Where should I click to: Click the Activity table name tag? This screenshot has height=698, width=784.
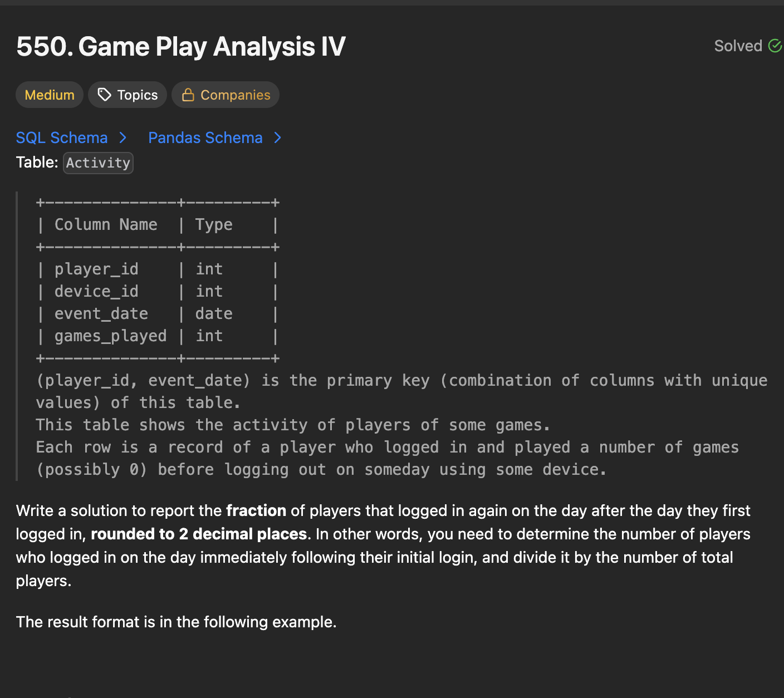point(98,163)
